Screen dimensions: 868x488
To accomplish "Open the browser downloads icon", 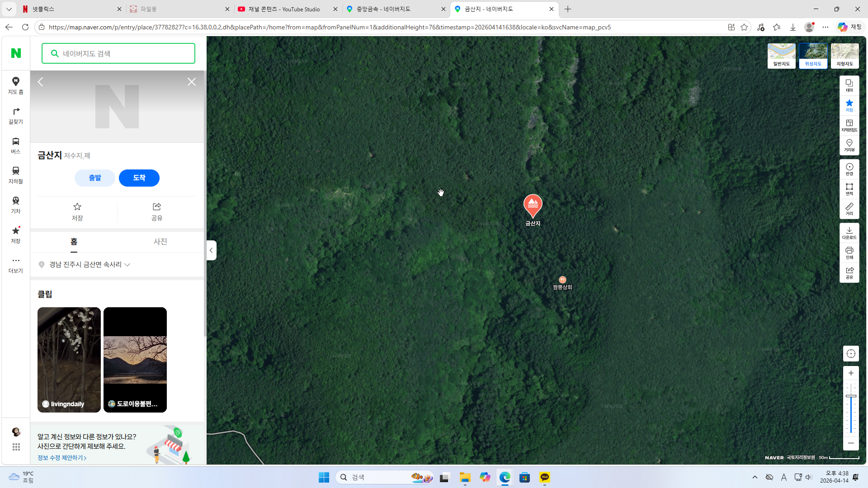I will (x=793, y=27).
